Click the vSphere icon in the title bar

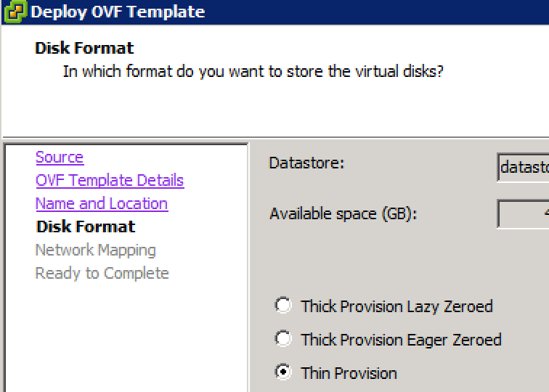(x=15, y=11)
